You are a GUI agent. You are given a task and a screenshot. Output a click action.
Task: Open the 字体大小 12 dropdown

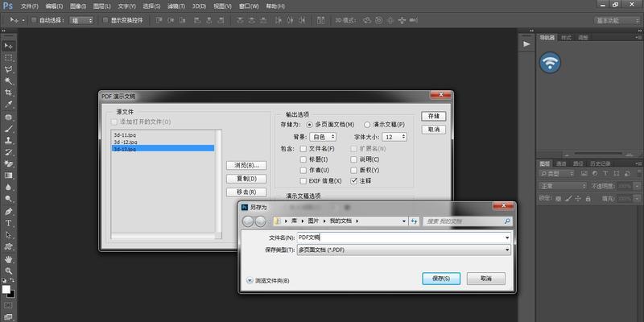pyautogui.click(x=394, y=137)
